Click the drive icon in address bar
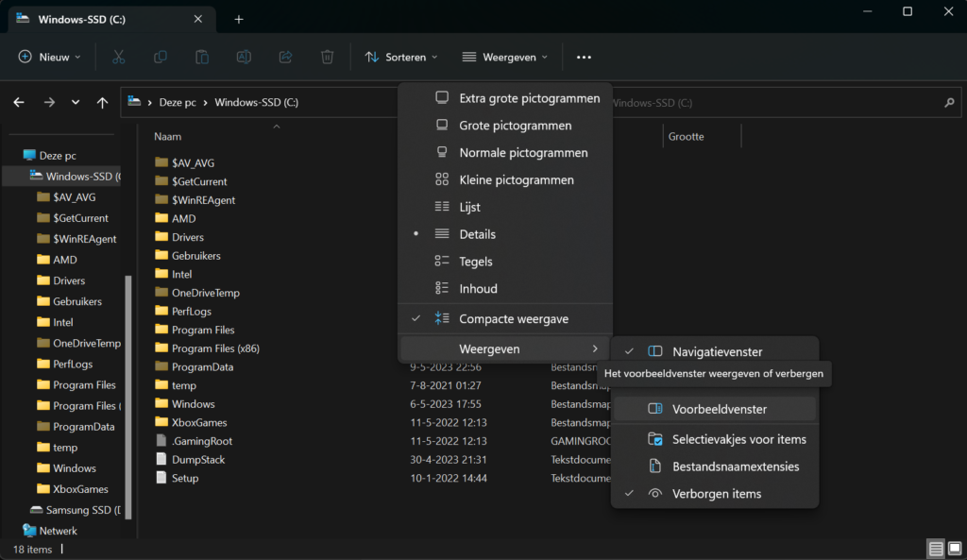This screenshot has width=967, height=560. pyautogui.click(x=134, y=102)
